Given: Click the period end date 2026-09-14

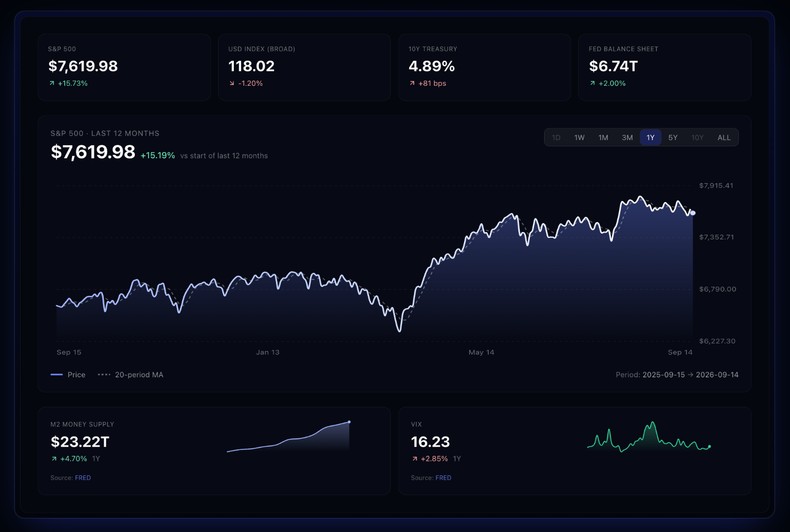Looking at the screenshot, I should click(x=717, y=375).
